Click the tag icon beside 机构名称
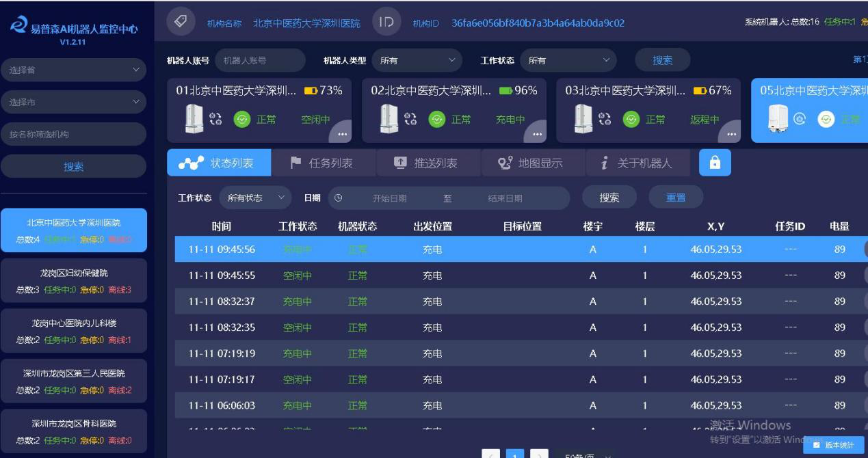This screenshot has width=868, height=458. click(181, 22)
